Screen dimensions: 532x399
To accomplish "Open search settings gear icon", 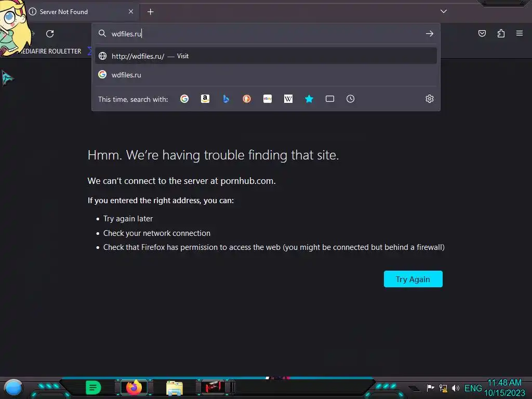I will (x=430, y=99).
